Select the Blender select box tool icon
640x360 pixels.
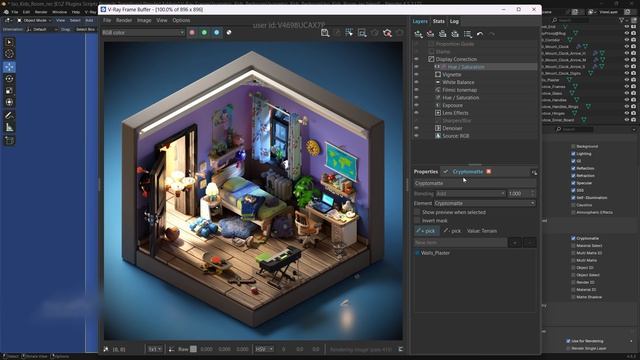9,42
